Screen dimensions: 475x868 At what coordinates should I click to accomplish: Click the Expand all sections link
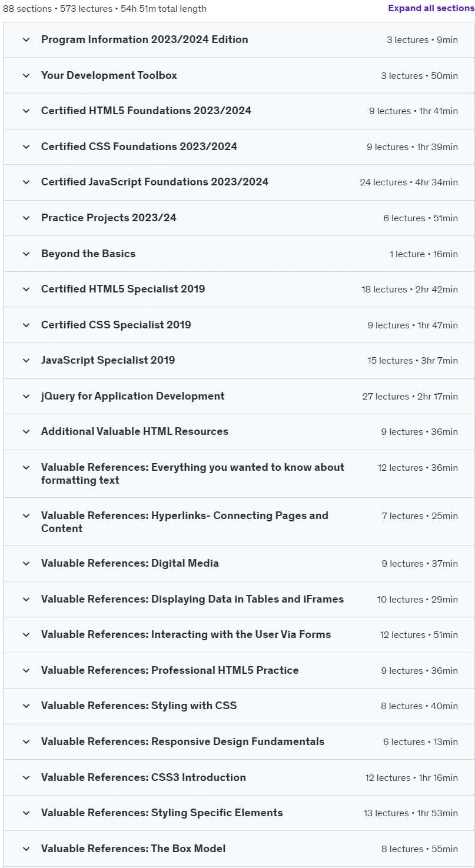[x=431, y=9]
